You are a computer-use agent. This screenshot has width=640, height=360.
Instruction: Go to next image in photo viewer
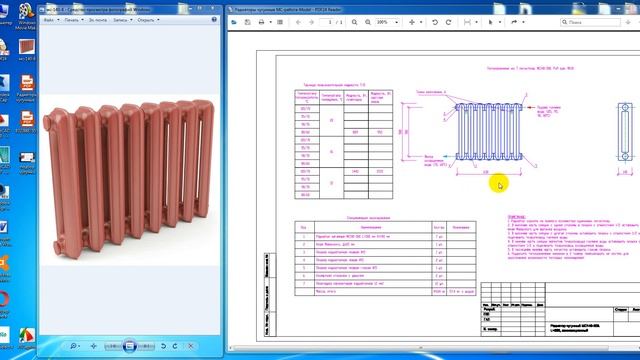(x=146, y=347)
